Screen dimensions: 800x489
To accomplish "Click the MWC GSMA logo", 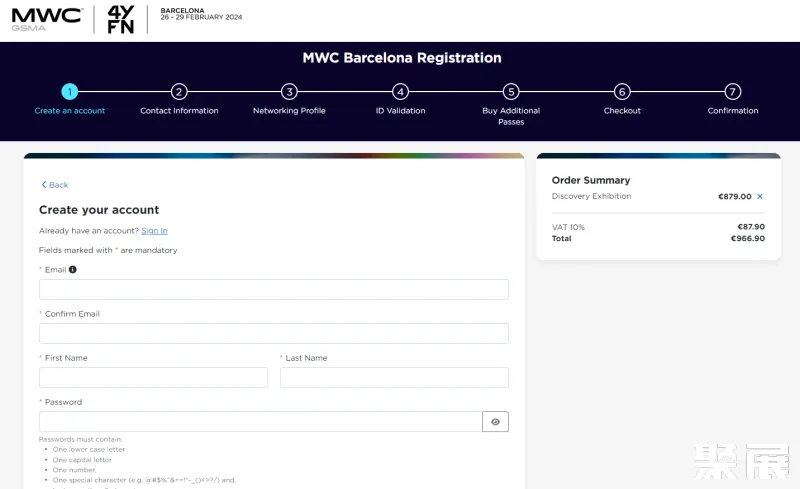I will pos(46,18).
